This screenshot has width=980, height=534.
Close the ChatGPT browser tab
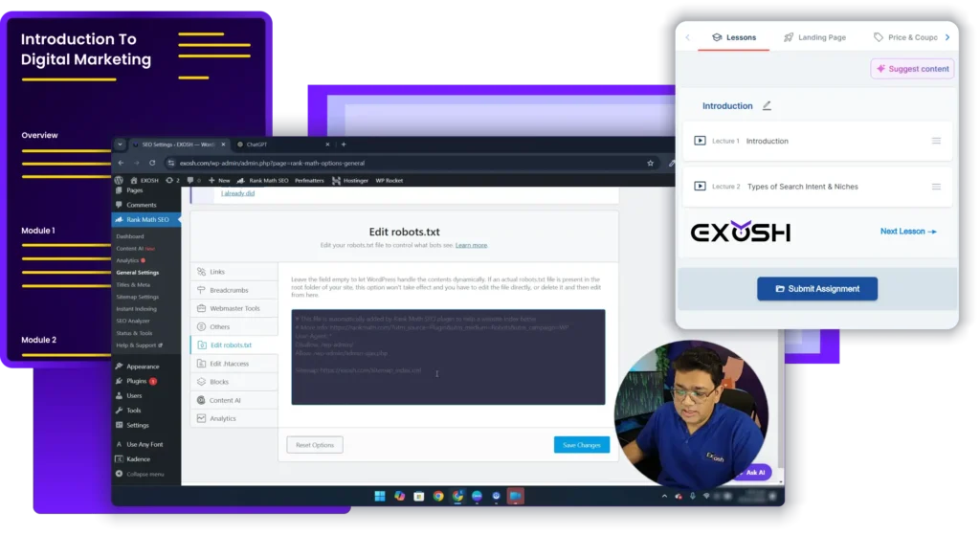pos(327,145)
